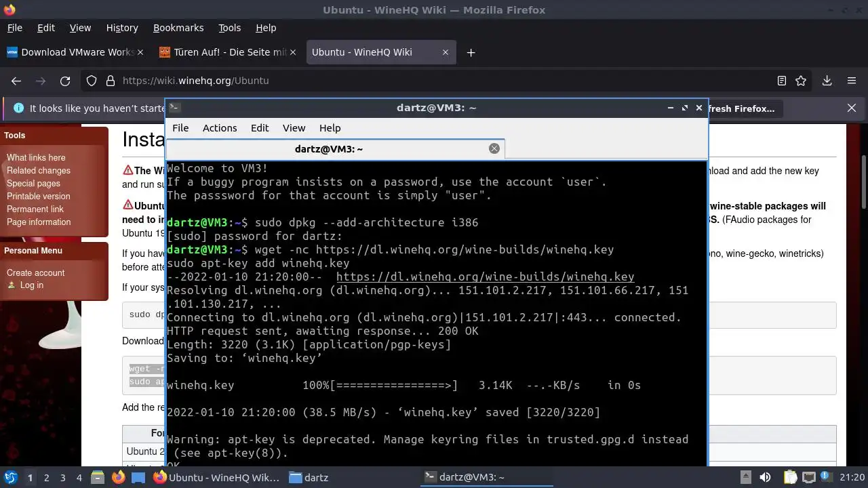The height and width of the screenshot is (488, 868).
Task: Open terminal Actions menu
Action: [220, 127]
